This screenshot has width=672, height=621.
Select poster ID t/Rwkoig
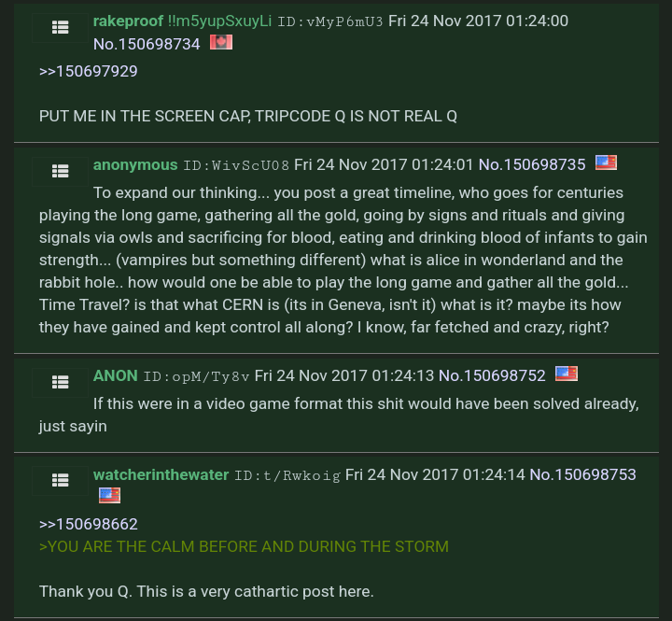point(287,475)
